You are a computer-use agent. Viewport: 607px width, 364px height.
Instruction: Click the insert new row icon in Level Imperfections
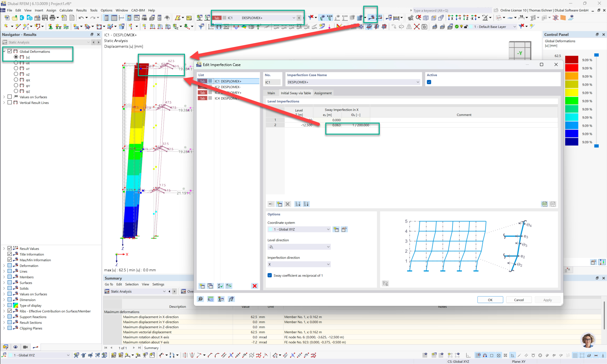pos(279,204)
